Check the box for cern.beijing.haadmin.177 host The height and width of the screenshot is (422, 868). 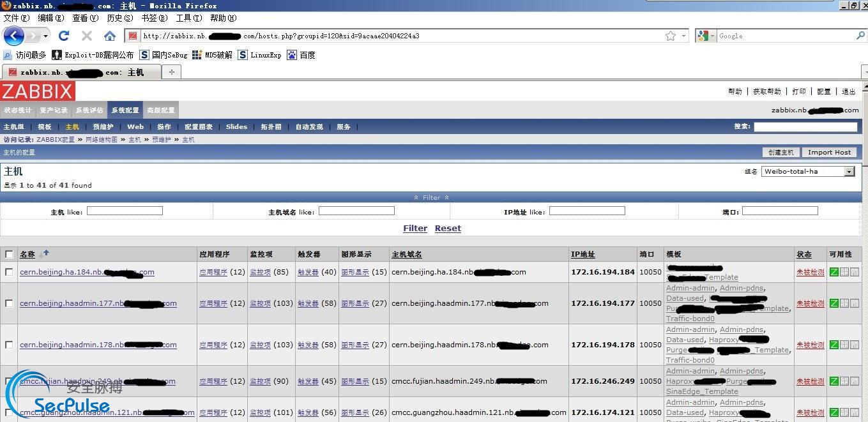point(9,303)
